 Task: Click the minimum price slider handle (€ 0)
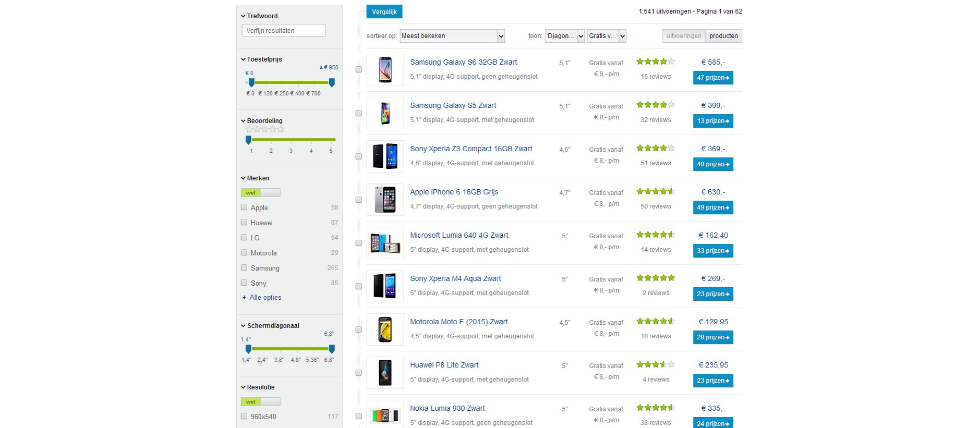(251, 82)
